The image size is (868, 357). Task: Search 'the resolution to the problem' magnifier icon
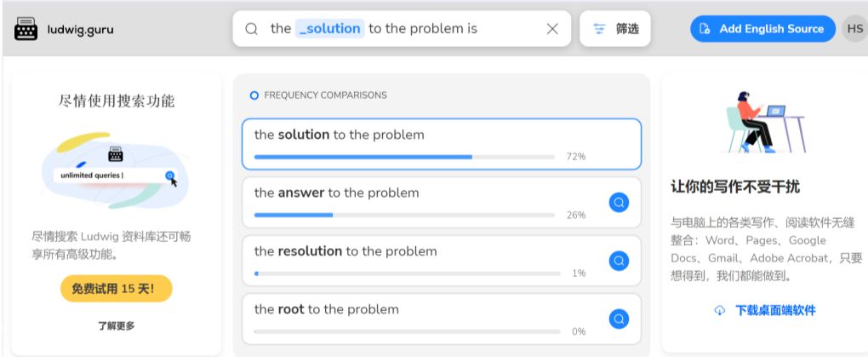tap(619, 261)
